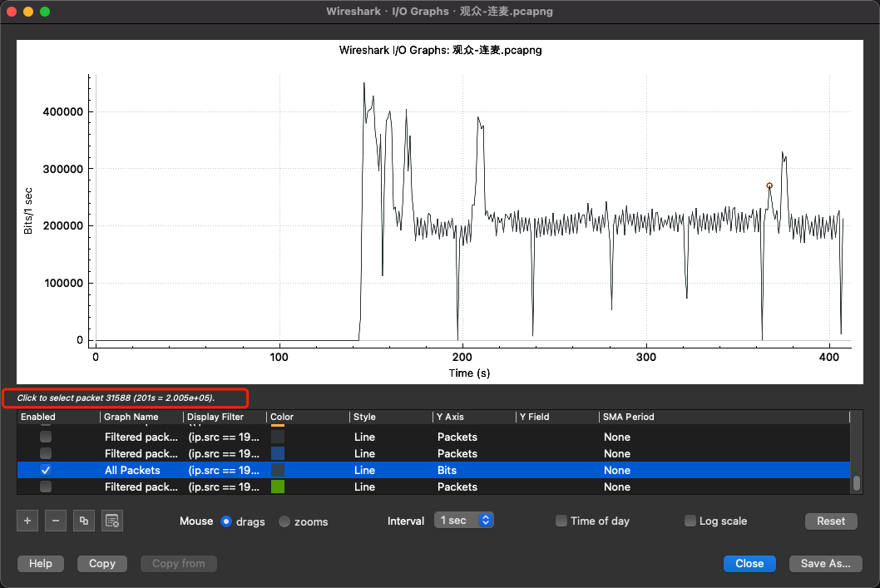Open the dark gray swatch in top Filtered row
Screen dimensions: 880x588
tap(278, 437)
